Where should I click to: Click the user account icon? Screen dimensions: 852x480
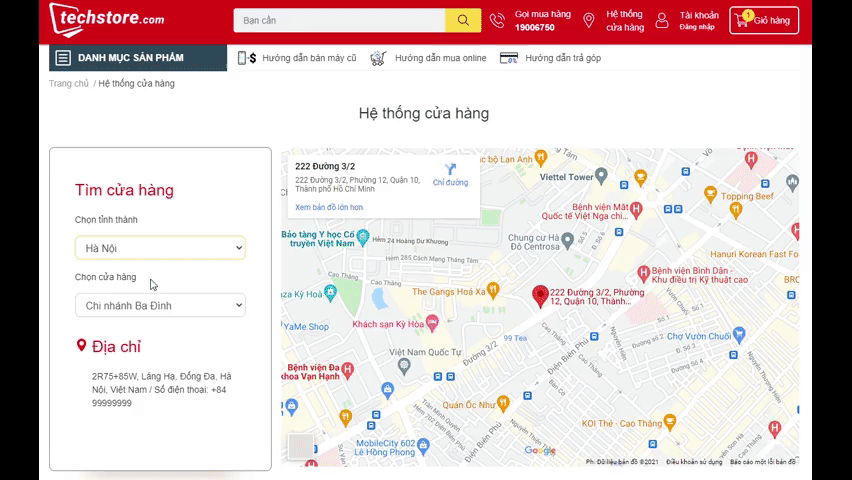662,21
